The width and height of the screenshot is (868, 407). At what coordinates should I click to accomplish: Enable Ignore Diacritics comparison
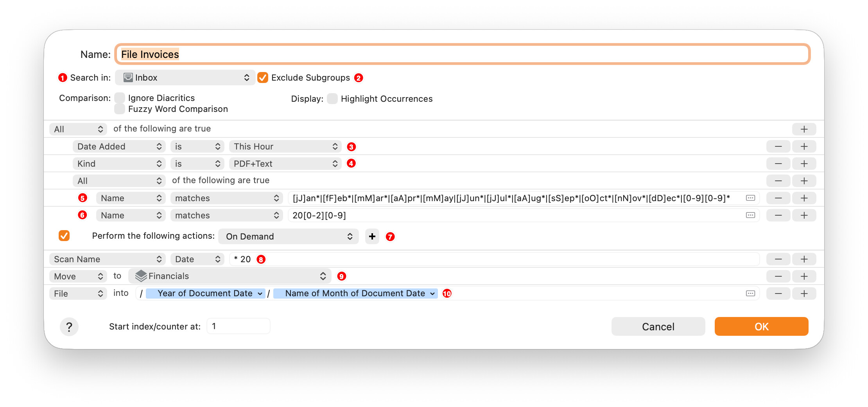tap(120, 98)
